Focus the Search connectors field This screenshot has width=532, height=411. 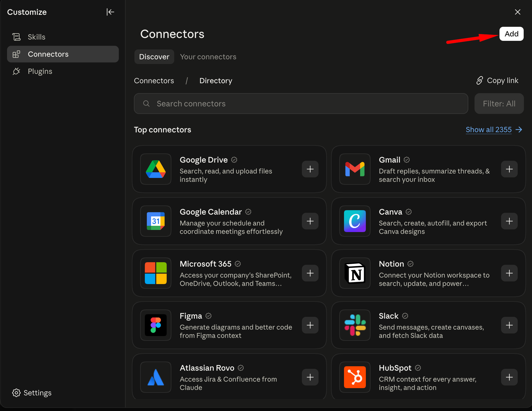tap(301, 104)
